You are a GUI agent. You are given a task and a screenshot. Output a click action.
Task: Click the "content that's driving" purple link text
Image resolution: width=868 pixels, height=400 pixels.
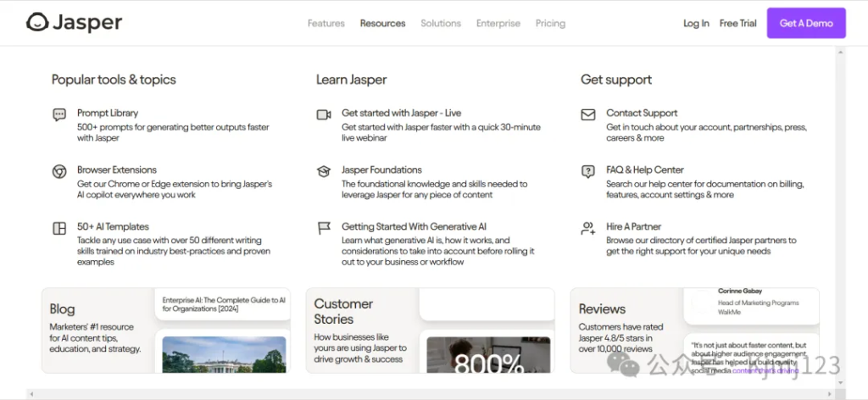point(765,370)
